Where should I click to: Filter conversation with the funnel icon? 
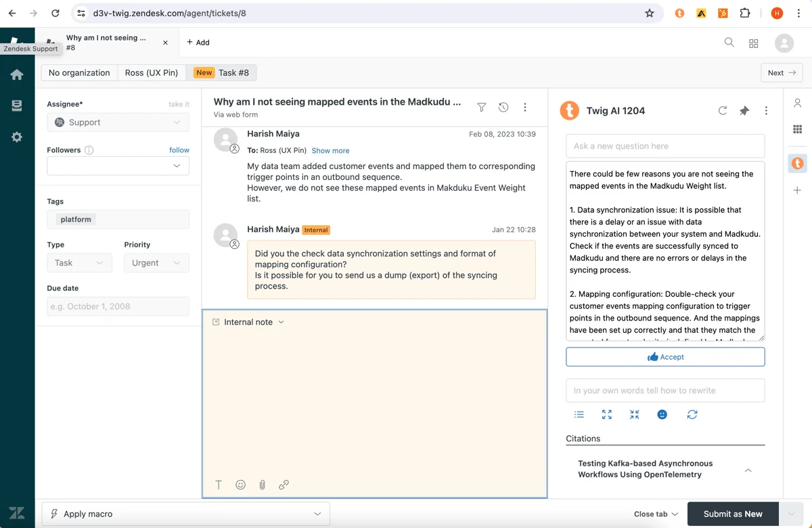(482, 107)
